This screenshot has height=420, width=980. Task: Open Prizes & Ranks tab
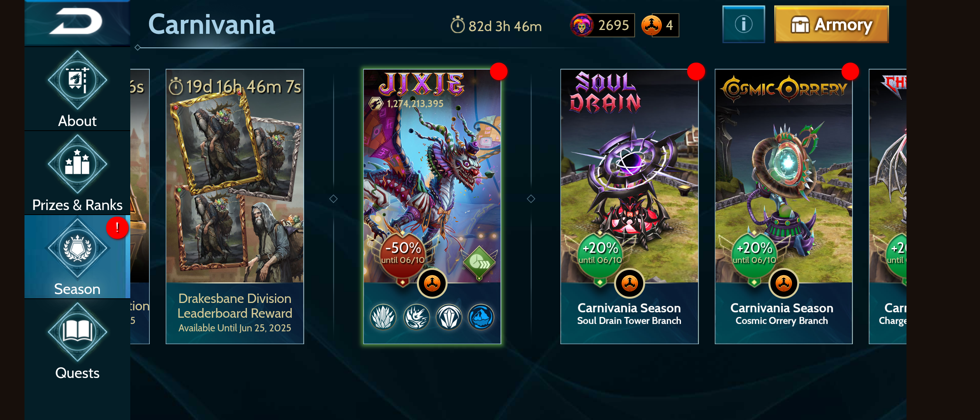pyautogui.click(x=77, y=173)
